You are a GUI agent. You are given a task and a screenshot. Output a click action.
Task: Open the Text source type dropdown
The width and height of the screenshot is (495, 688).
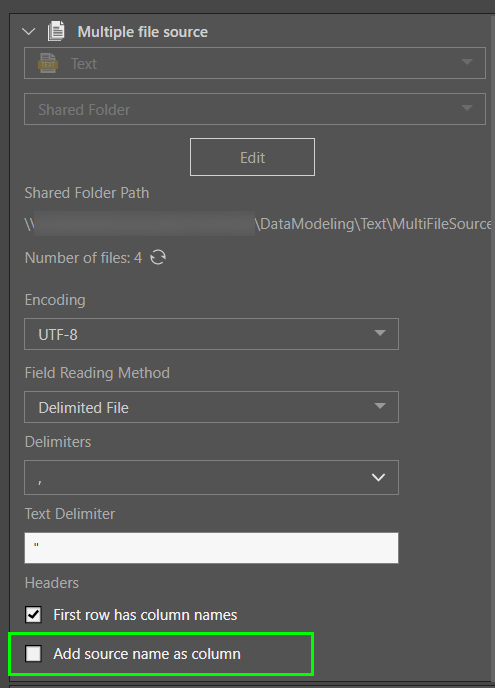coord(255,63)
